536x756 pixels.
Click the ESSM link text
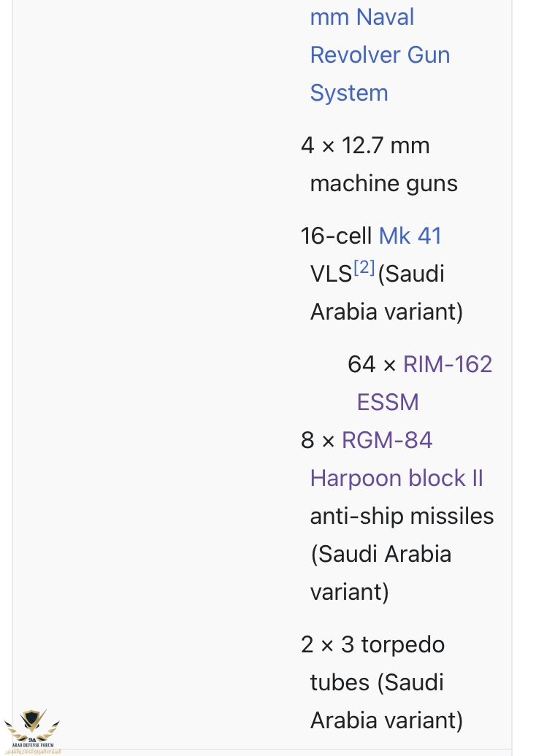387,402
